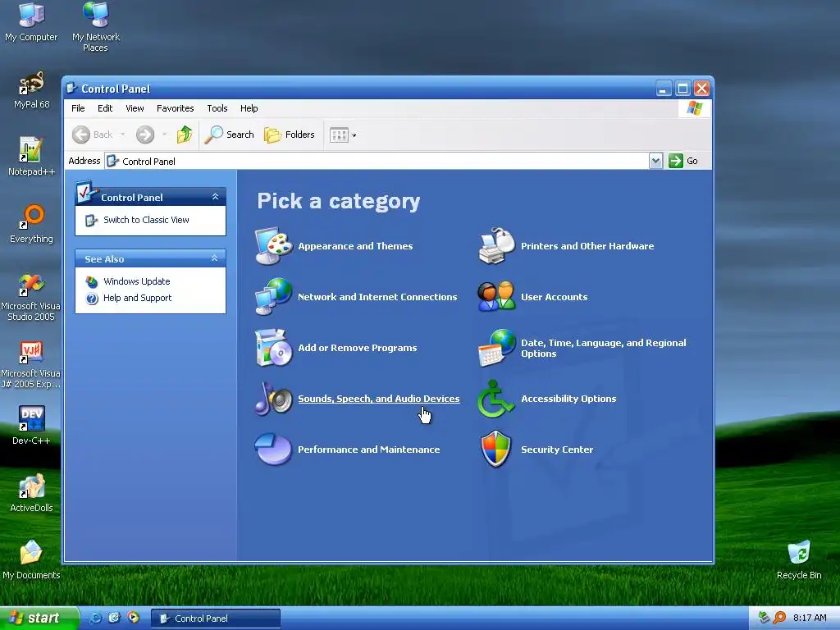The image size is (840, 630).
Task: Select the Visual J# 2005 Express shortcut
Action: coord(30,364)
